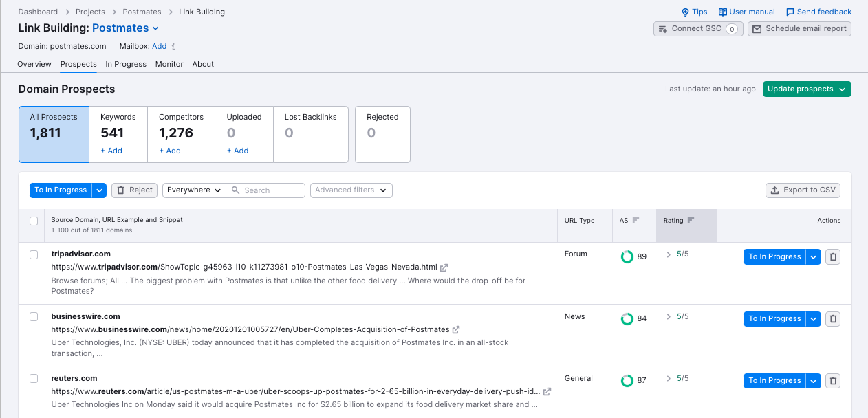Image resolution: width=868 pixels, height=418 pixels.
Task: Switch to the In Progress tab
Action: [x=126, y=64]
